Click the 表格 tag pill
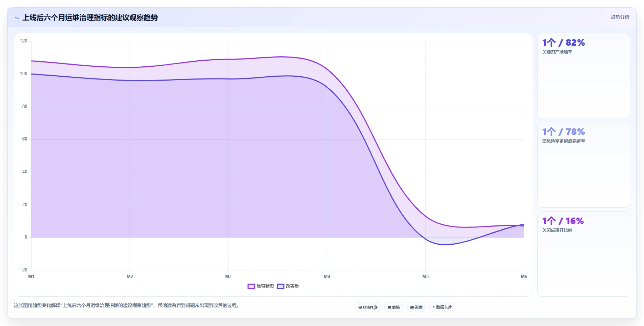644x326 pixels. [394, 307]
